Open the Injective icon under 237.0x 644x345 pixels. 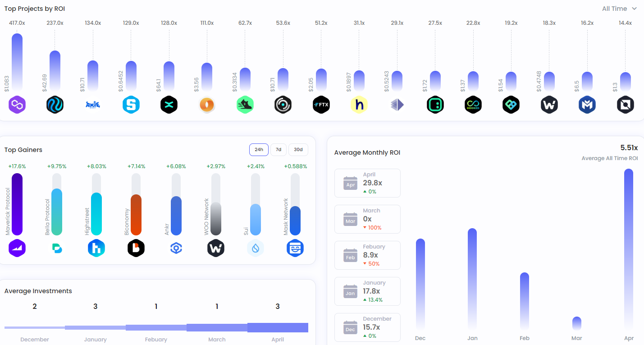(55, 105)
